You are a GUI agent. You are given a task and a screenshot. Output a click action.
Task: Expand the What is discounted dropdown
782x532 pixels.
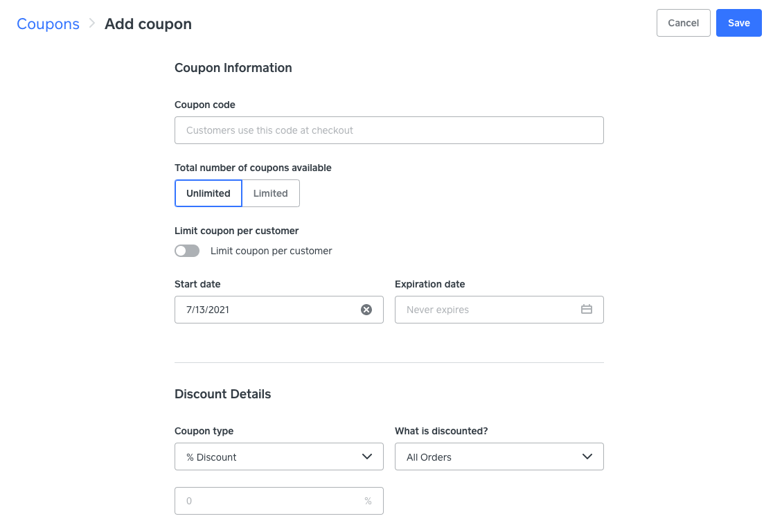[499, 457]
